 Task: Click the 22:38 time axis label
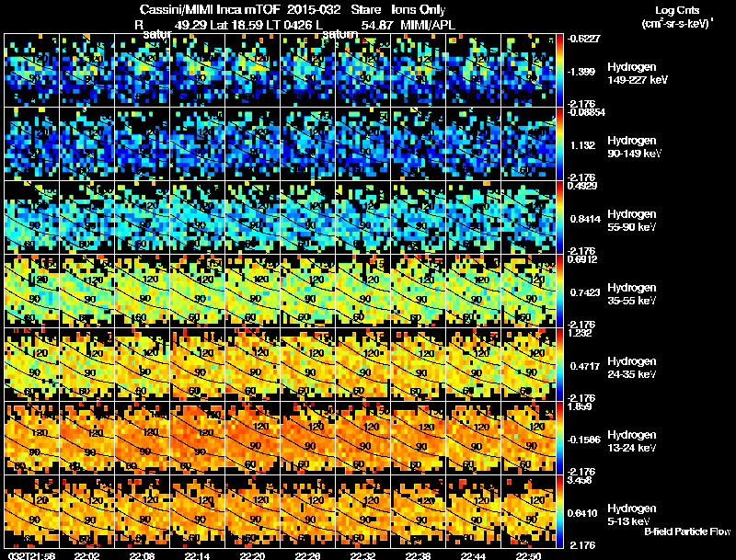[x=418, y=555]
